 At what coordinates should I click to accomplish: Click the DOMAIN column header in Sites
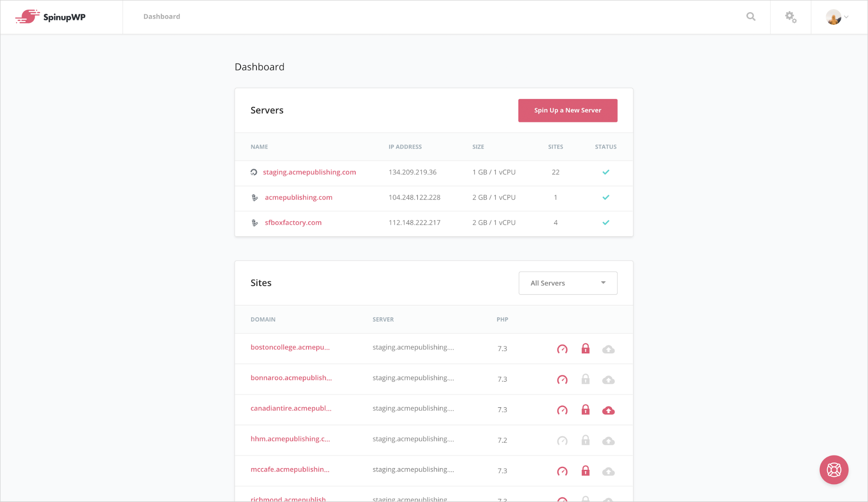(x=263, y=319)
